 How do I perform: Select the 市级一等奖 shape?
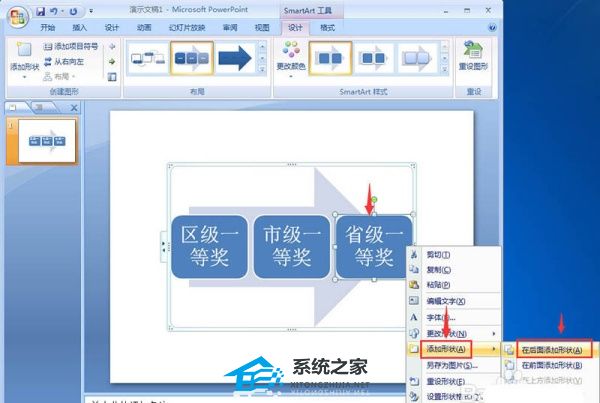[x=292, y=246]
